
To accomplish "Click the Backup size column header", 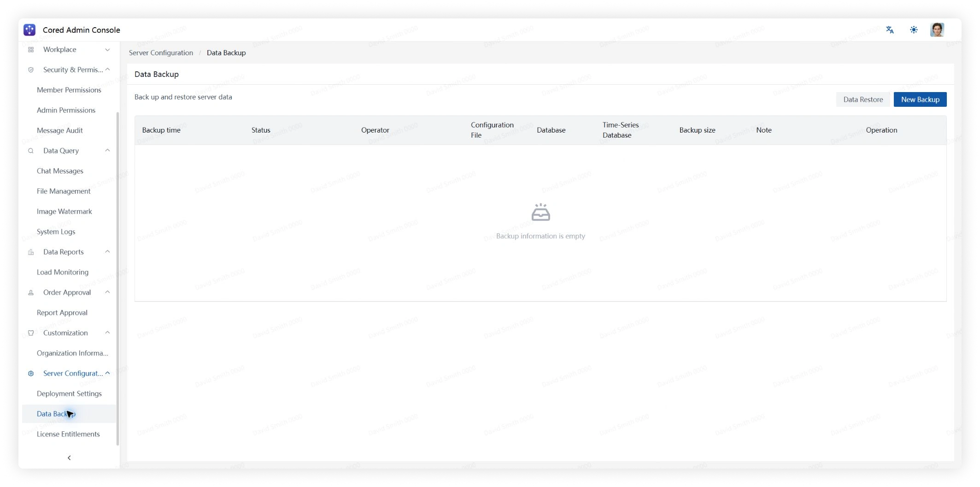I will click(697, 130).
